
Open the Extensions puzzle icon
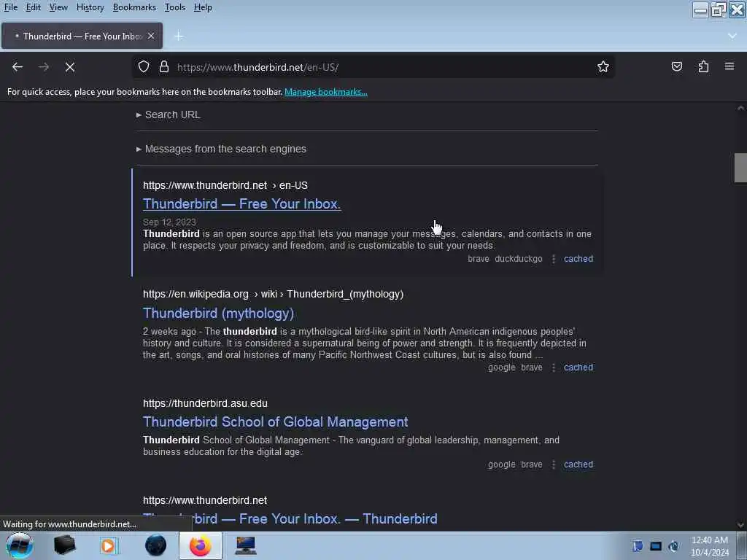tap(703, 66)
